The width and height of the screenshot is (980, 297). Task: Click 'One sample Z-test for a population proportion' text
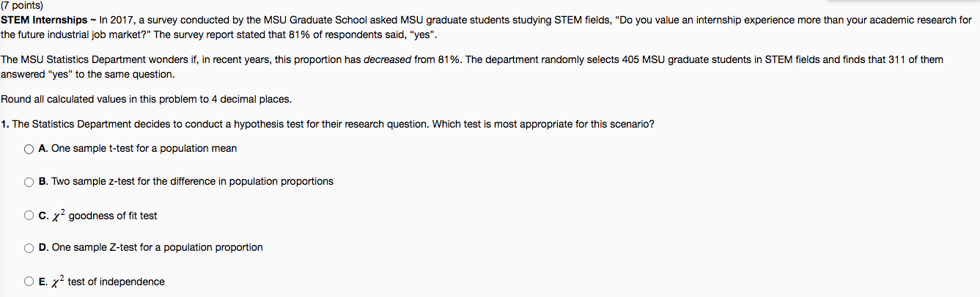coord(157,247)
